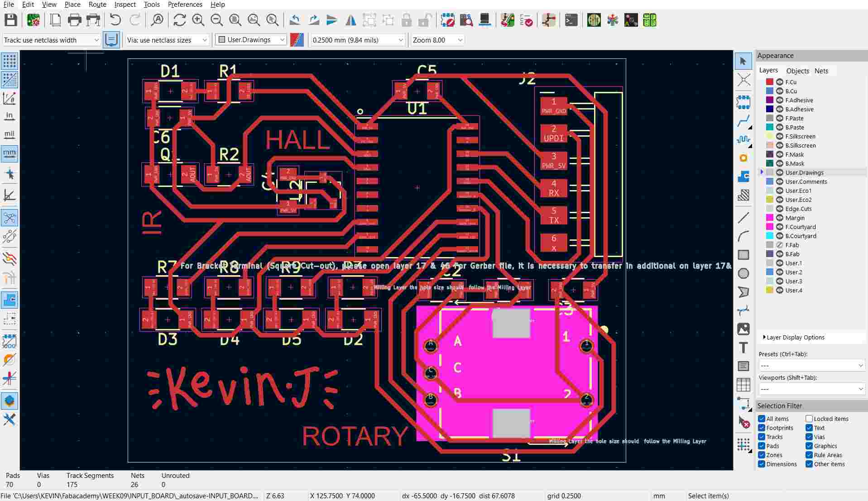Select the Route Tracks tool
Image resolution: width=868 pixels, height=501 pixels.
[x=743, y=121]
